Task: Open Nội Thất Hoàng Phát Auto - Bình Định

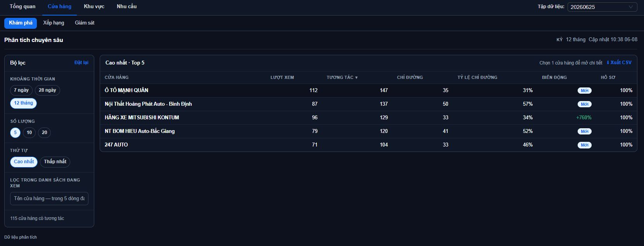Action: (368, 104)
